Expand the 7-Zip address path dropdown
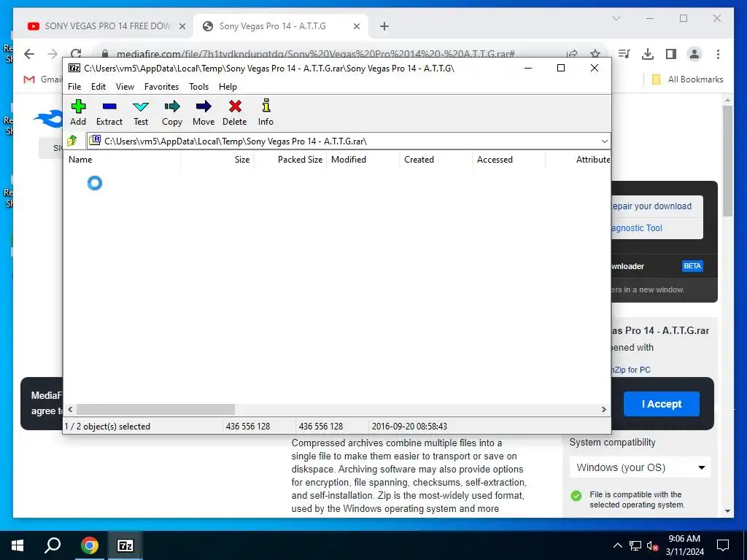747x560 pixels. coord(604,141)
